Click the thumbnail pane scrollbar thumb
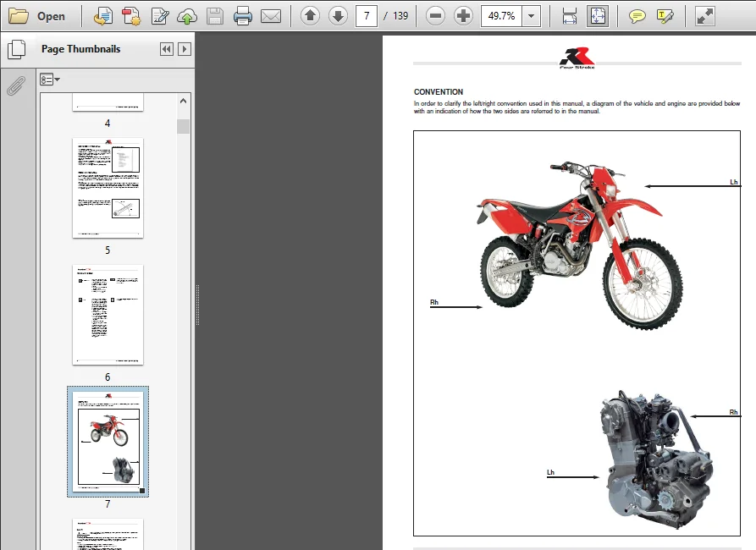This screenshot has width=756, height=550. (183, 126)
